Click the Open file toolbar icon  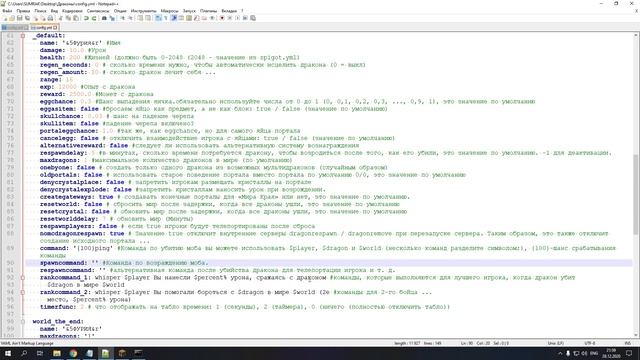[12, 18]
